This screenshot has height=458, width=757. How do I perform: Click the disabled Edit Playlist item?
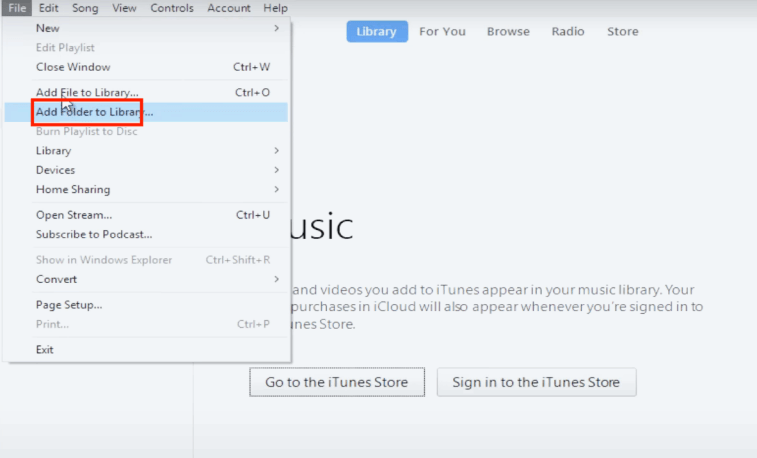[146, 47]
